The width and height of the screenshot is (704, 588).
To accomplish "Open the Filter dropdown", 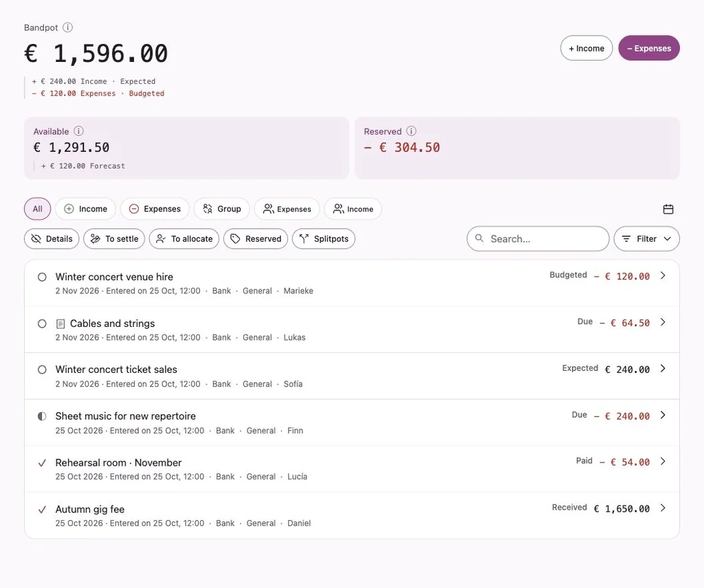I will tap(646, 238).
